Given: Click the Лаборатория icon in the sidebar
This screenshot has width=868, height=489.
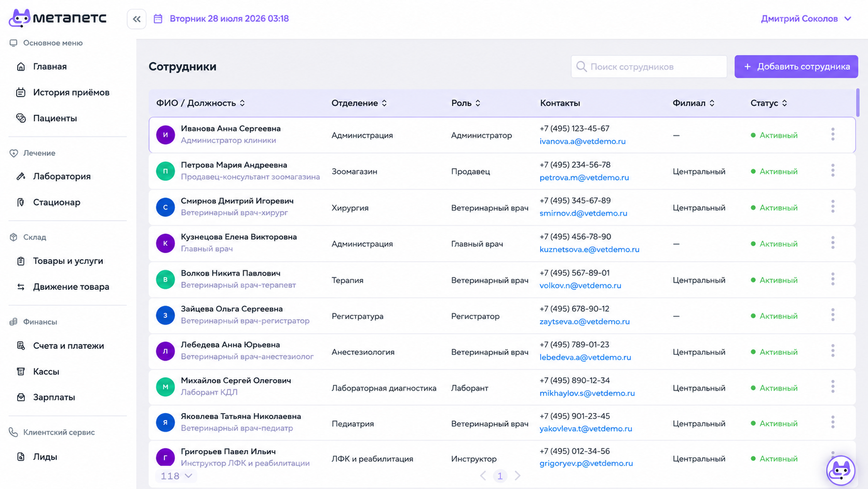Looking at the screenshot, I should 21,176.
